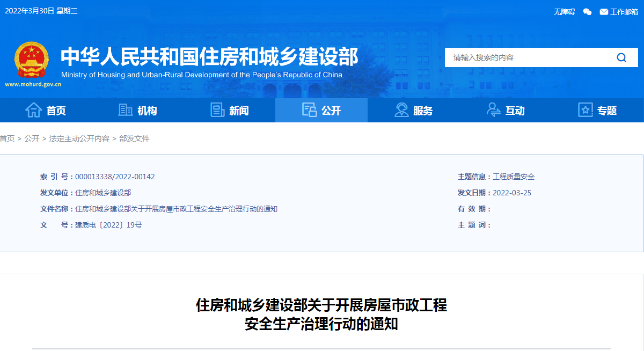Click the people icon next to 互动
This screenshot has width=644, height=351.
click(493, 109)
